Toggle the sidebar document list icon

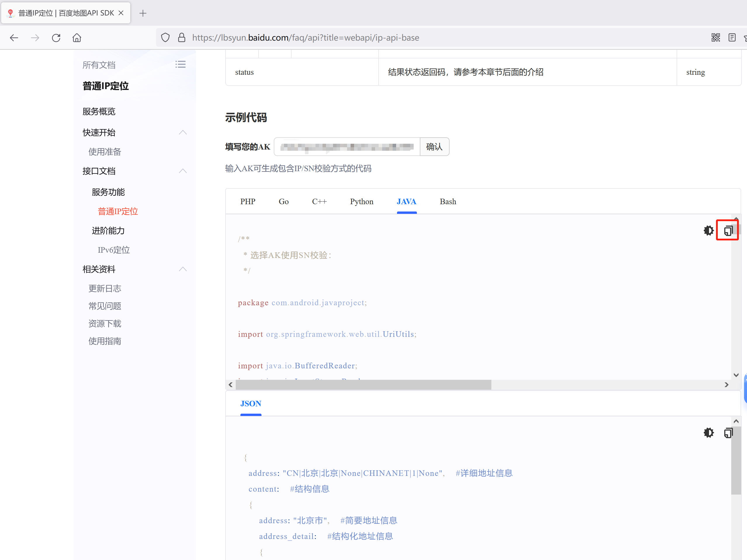pyautogui.click(x=180, y=65)
